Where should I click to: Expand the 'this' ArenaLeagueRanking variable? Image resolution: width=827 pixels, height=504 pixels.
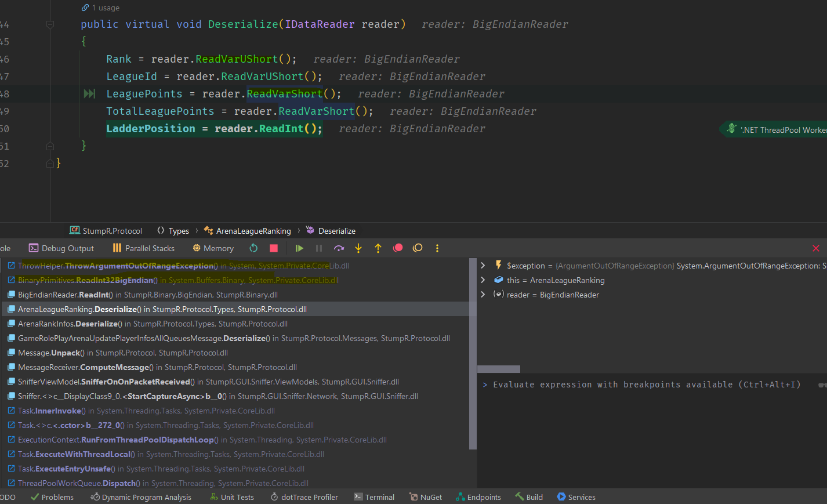click(x=483, y=280)
